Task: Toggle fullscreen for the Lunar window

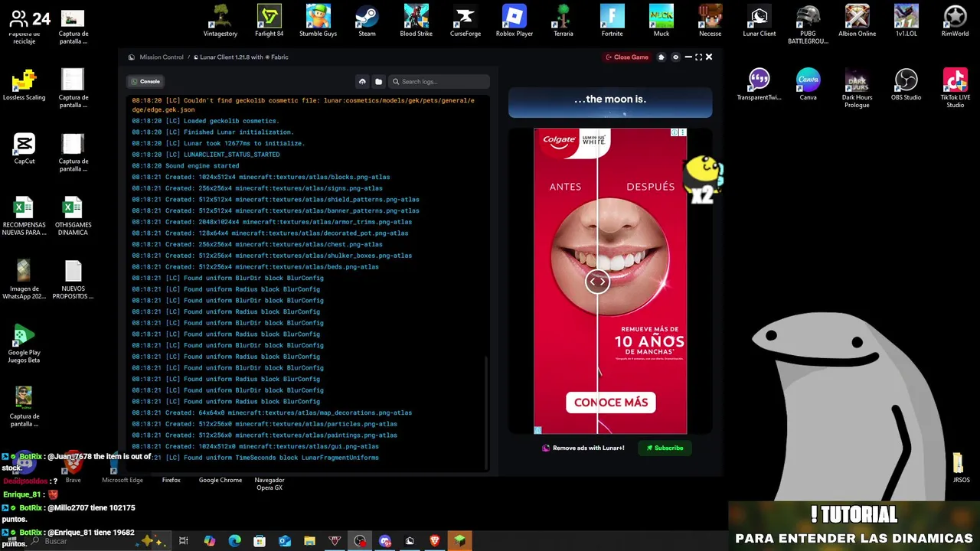Action: tap(698, 57)
